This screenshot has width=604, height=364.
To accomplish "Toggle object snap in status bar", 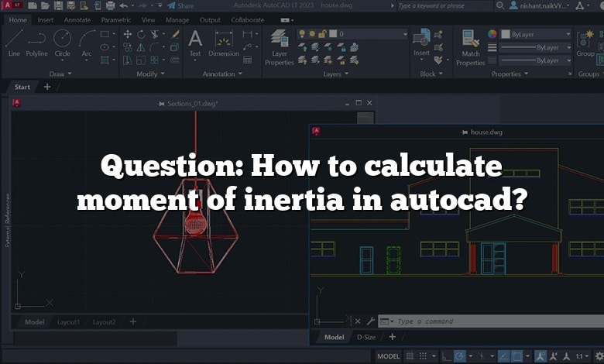I will click(x=516, y=356).
